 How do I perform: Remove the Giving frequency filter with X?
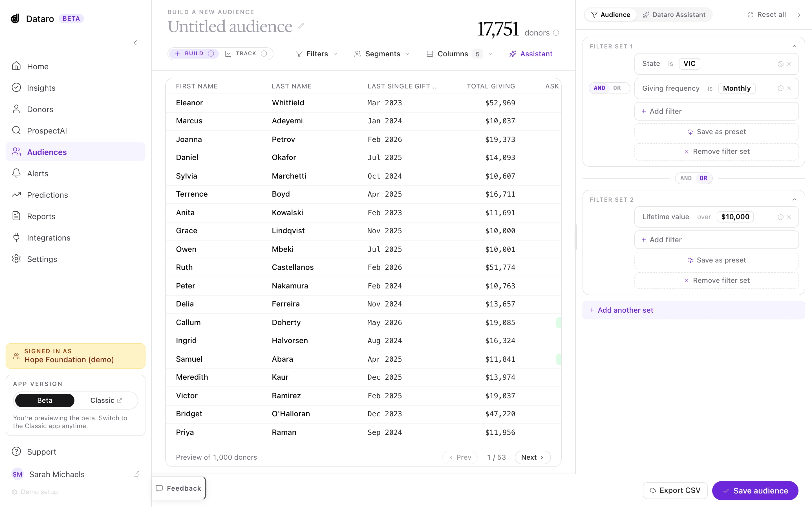click(789, 88)
